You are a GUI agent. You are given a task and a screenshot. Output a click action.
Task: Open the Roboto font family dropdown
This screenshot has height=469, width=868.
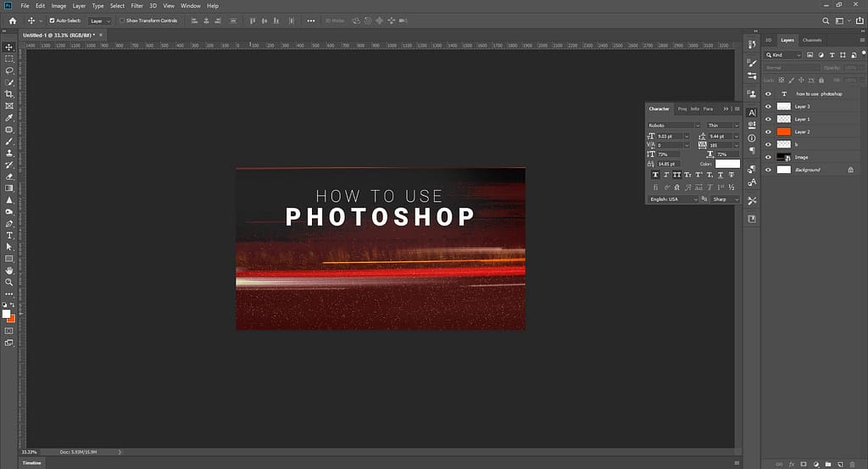[674, 126]
